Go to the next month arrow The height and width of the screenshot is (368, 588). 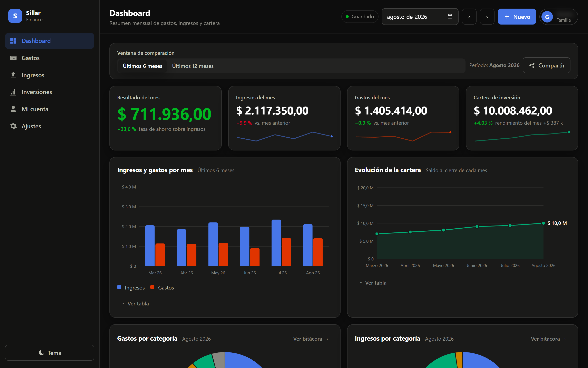tap(487, 17)
